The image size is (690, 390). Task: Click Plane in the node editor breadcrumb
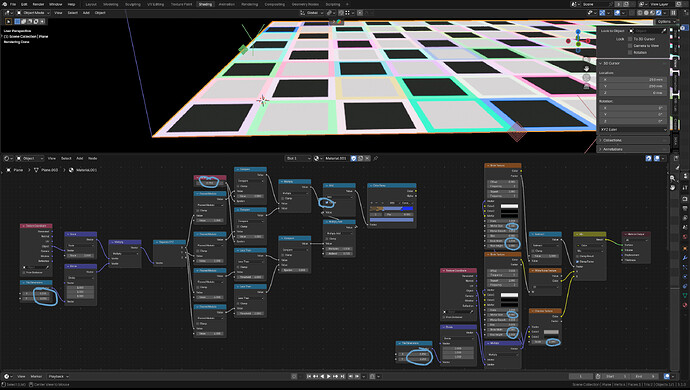pos(18,170)
